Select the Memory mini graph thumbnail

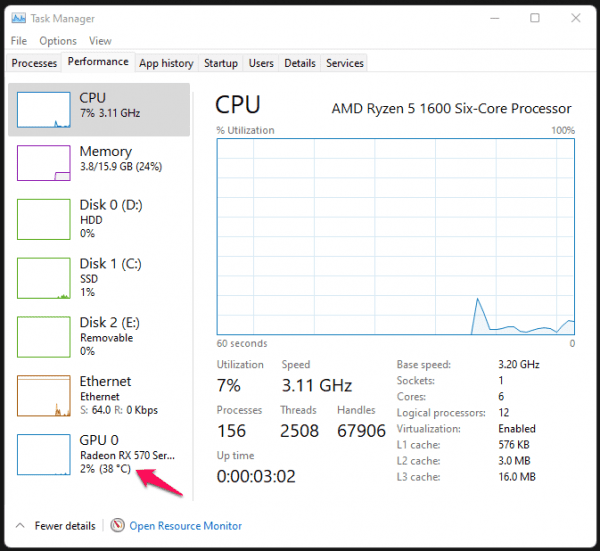coord(44,163)
